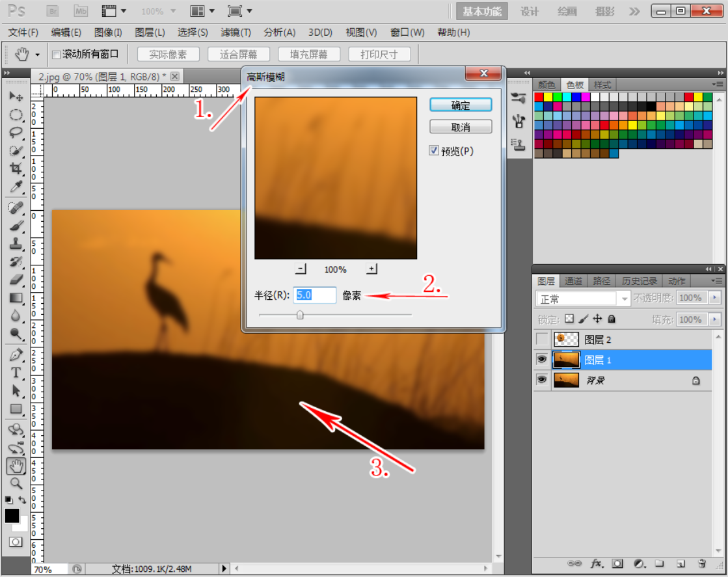Choose the Pen tool
The image size is (728, 577).
pyautogui.click(x=16, y=355)
